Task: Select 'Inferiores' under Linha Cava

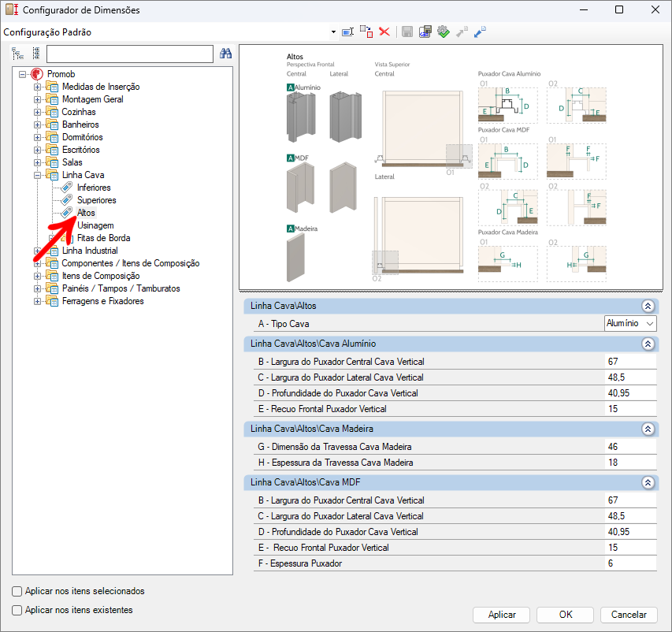Action: pos(94,188)
